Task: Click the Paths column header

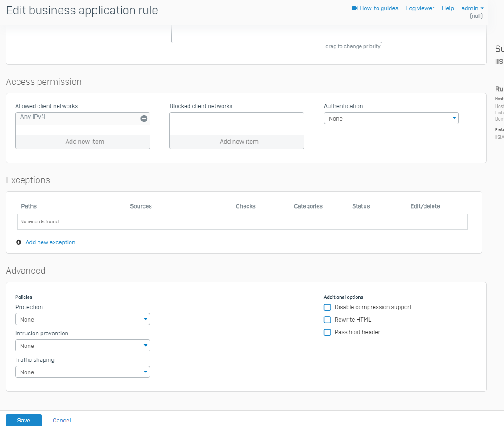Action: pos(29,206)
